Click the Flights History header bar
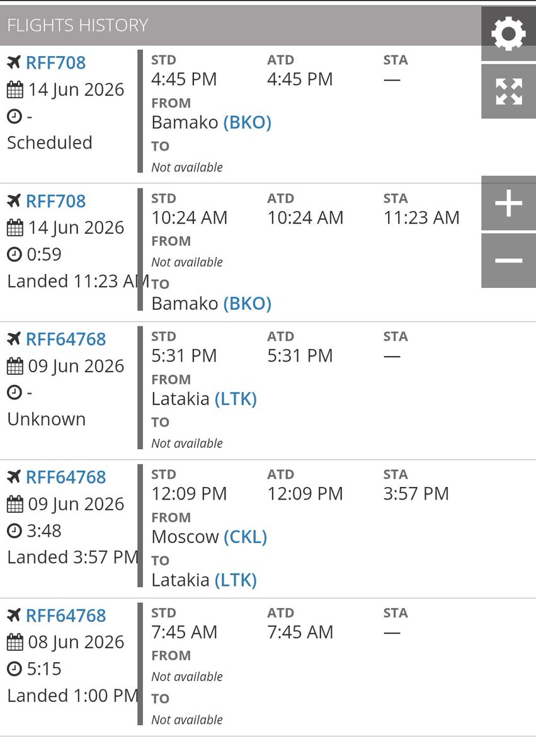This screenshot has height=756, width=536. pos(241,25)
